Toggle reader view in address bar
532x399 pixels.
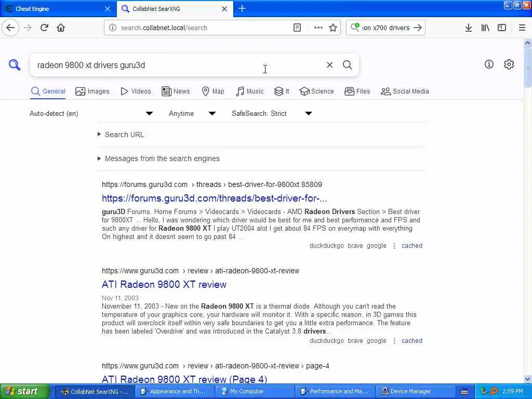coord(297,28)
